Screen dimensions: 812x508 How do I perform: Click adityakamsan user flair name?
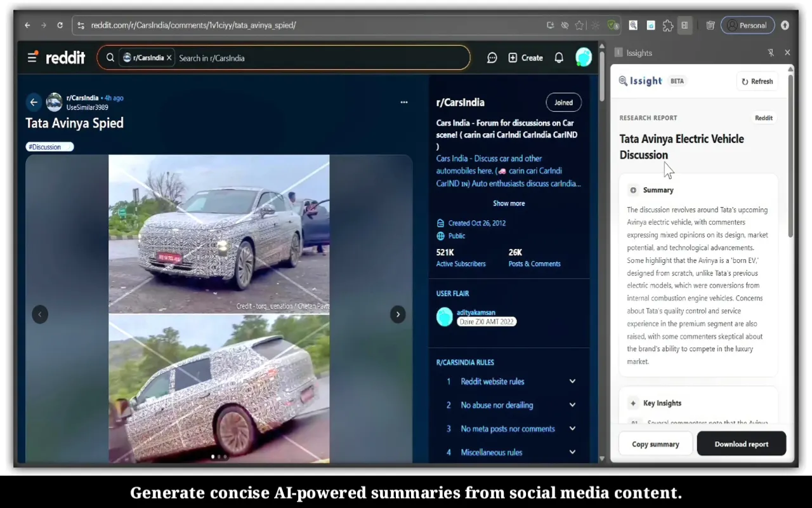[x=476, y=312]
